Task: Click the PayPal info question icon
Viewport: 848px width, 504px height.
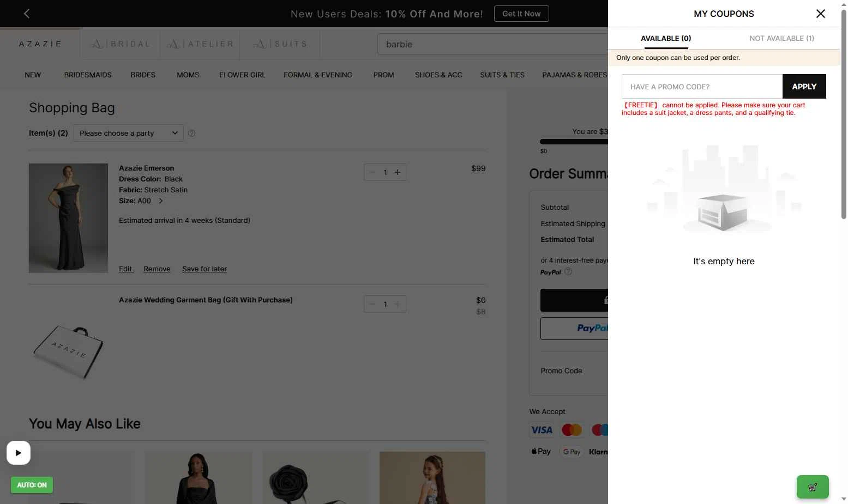Action: pos(568,271)
